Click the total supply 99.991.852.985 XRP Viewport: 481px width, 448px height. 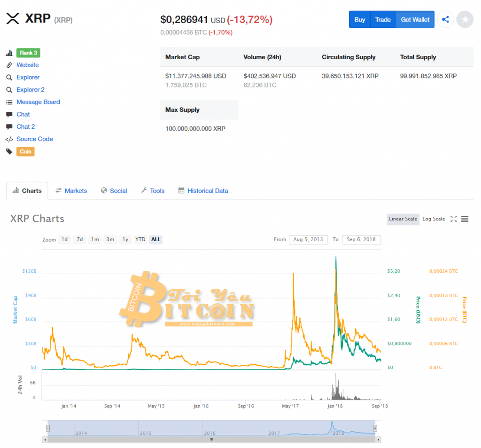click(428, 76)
